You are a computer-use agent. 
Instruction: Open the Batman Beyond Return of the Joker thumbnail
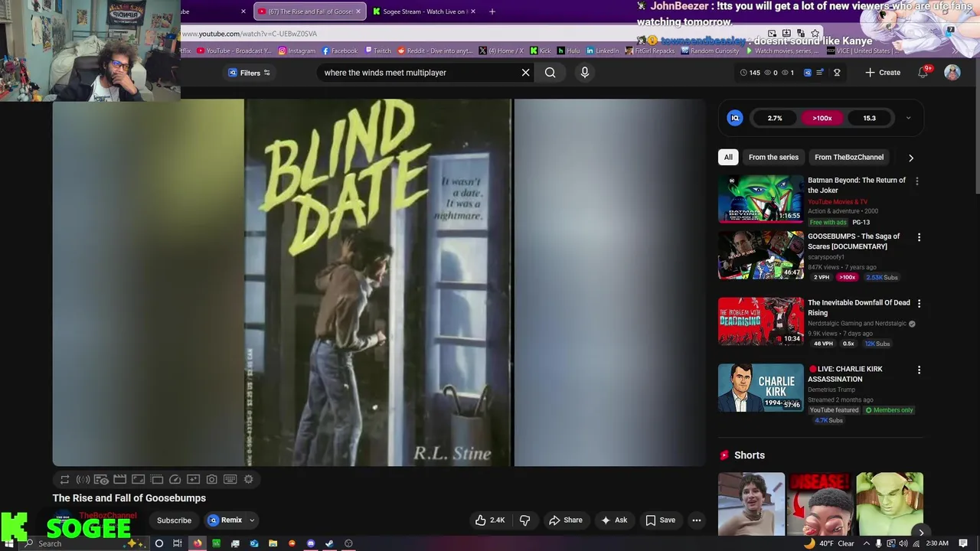pyautogui.click(x=760, y=198)
